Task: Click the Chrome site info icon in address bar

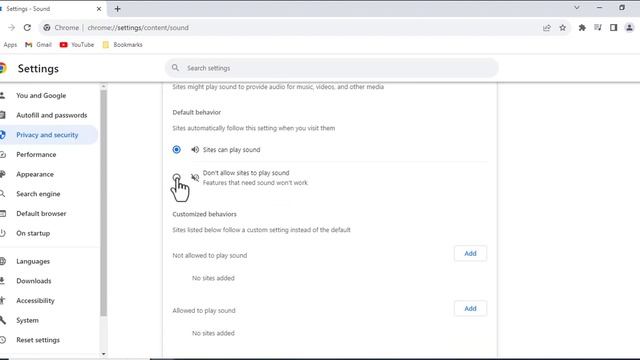Action: coord(47,28)
